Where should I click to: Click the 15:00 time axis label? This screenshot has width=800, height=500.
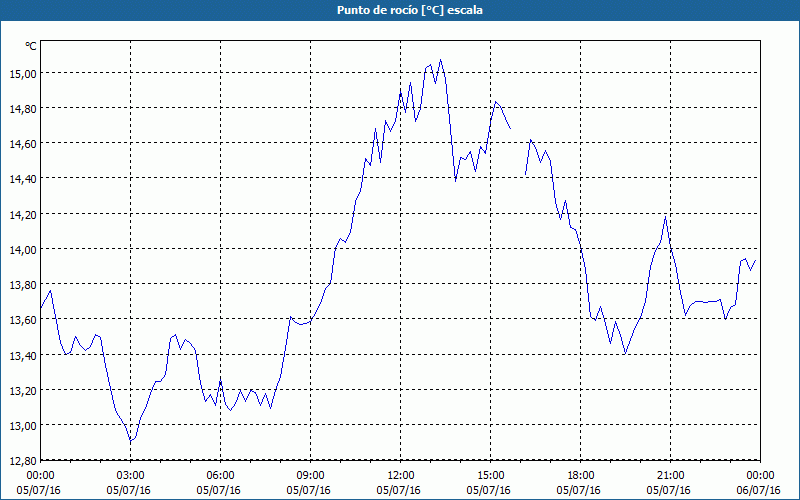[x=490, y=476]
